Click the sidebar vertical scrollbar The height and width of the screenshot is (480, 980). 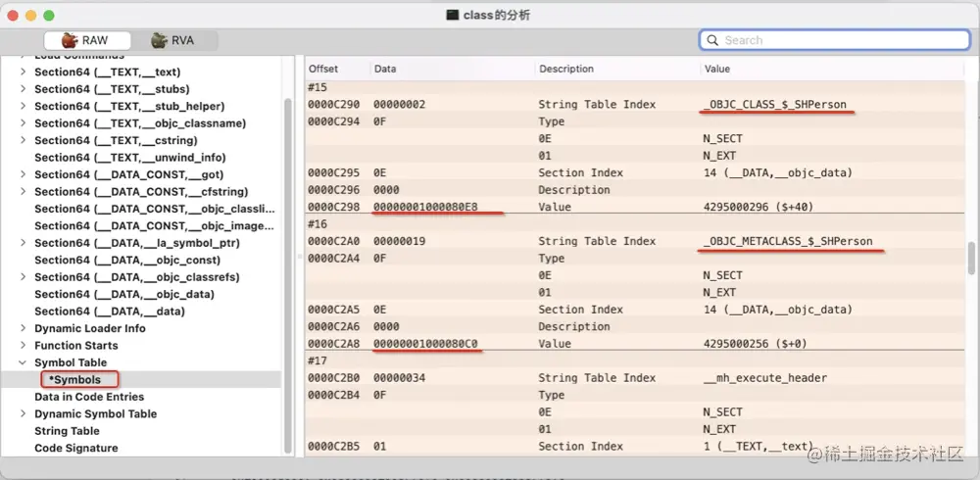287,275
